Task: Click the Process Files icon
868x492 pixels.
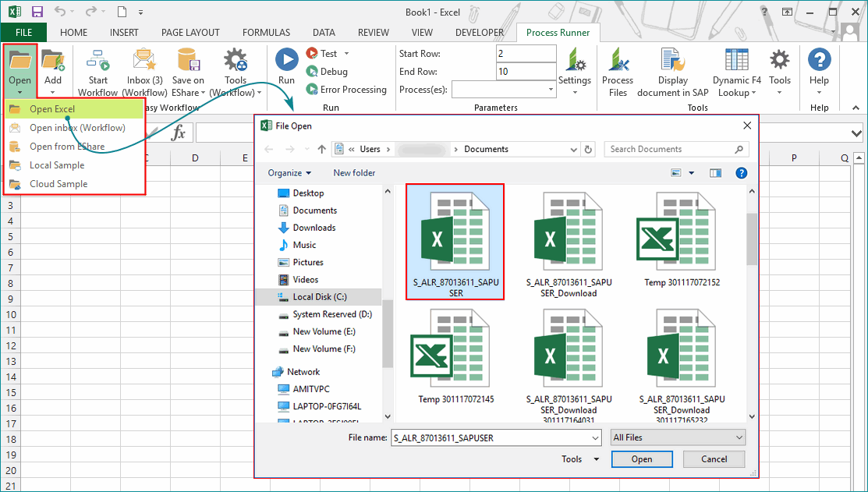Action: (618, 60)
